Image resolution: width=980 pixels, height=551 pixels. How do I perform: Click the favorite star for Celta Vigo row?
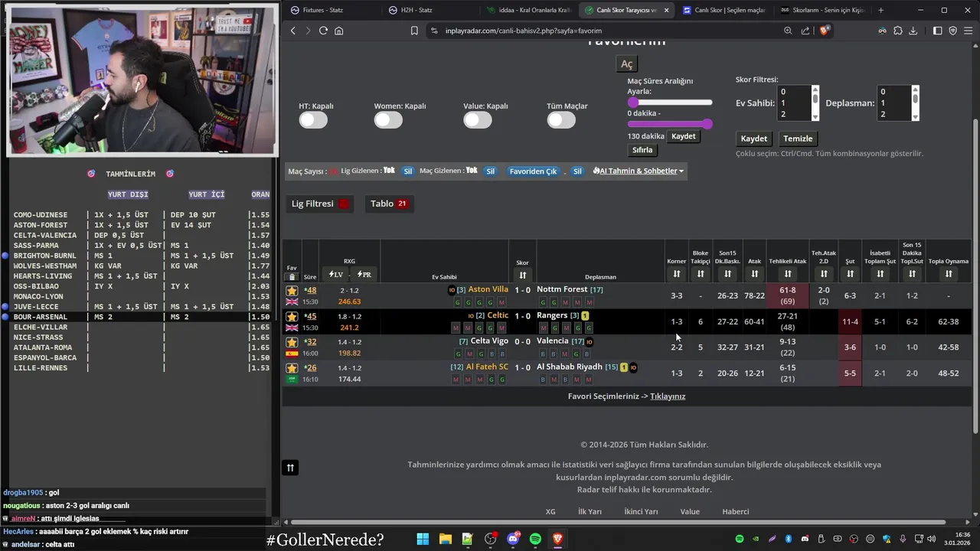point(292,342)
